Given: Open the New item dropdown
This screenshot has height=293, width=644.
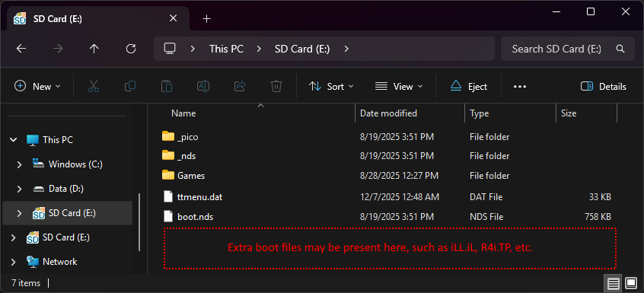Looking at the screenshot, I should coord(37,87).
